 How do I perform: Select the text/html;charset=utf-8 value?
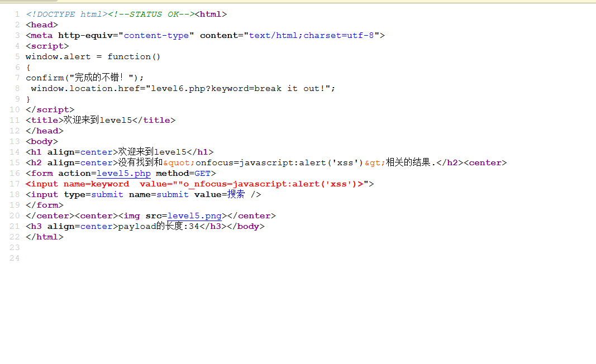[311, 35]
